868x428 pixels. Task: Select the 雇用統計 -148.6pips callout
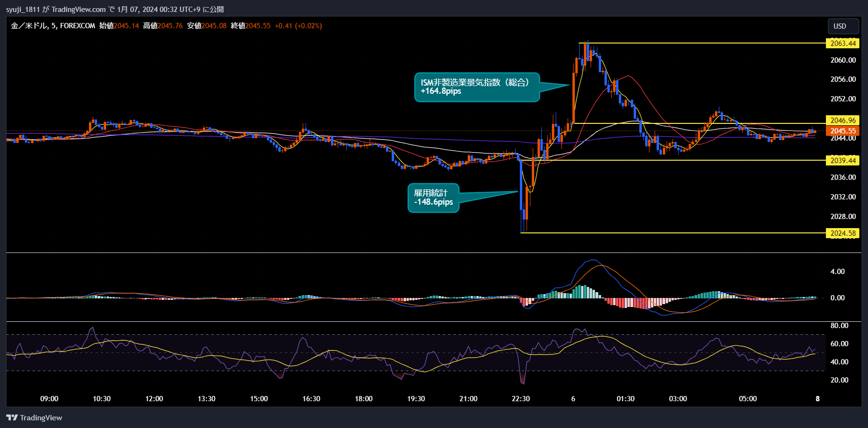point(433,198)
